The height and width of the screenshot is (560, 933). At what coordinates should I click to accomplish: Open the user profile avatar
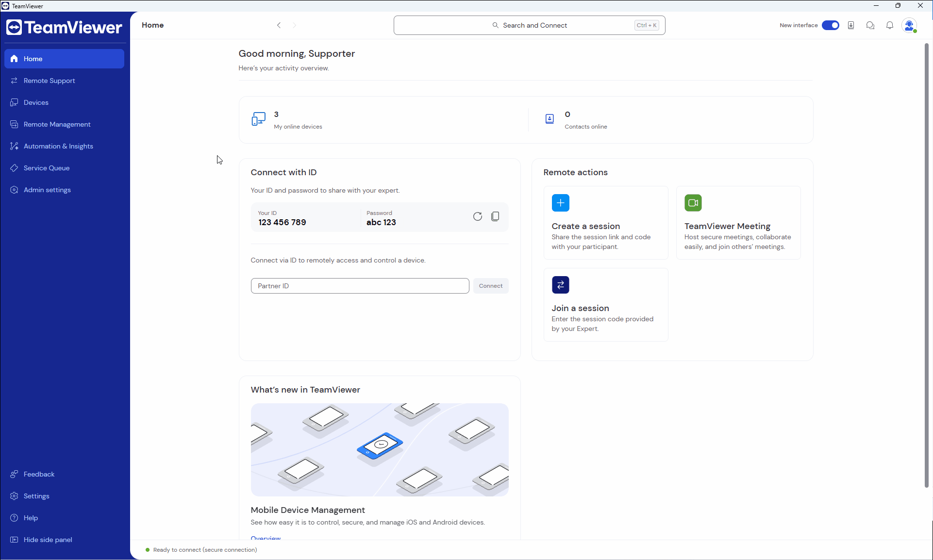point(909,25)
